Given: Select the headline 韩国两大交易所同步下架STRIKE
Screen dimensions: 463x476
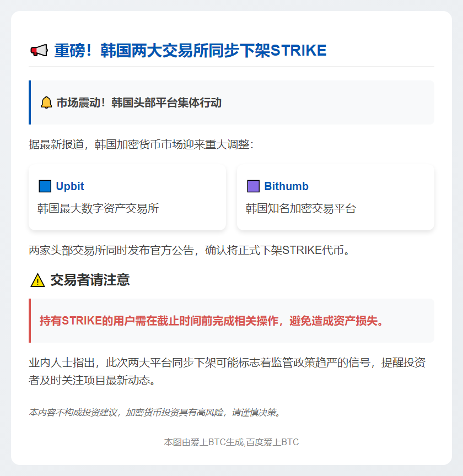Looking at the screenshot, I should [190, 51].
